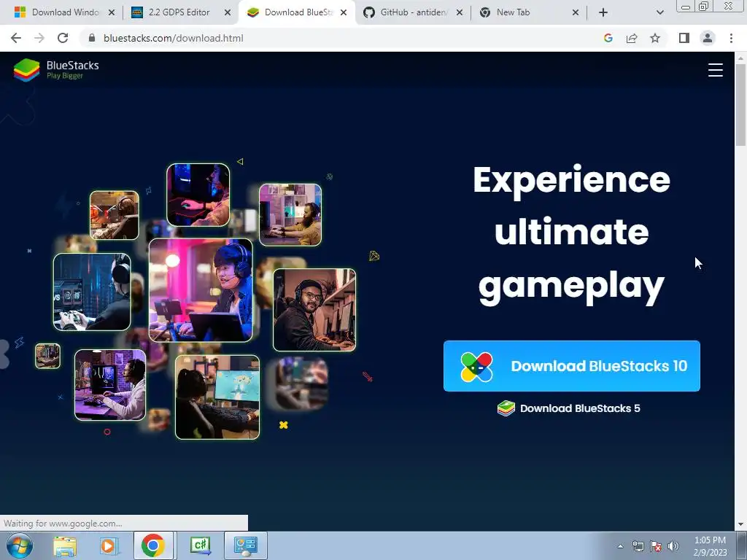Viewport: 747px width, 560px height.
Task: Click the scrollbar down arrow
Action: 740,524
